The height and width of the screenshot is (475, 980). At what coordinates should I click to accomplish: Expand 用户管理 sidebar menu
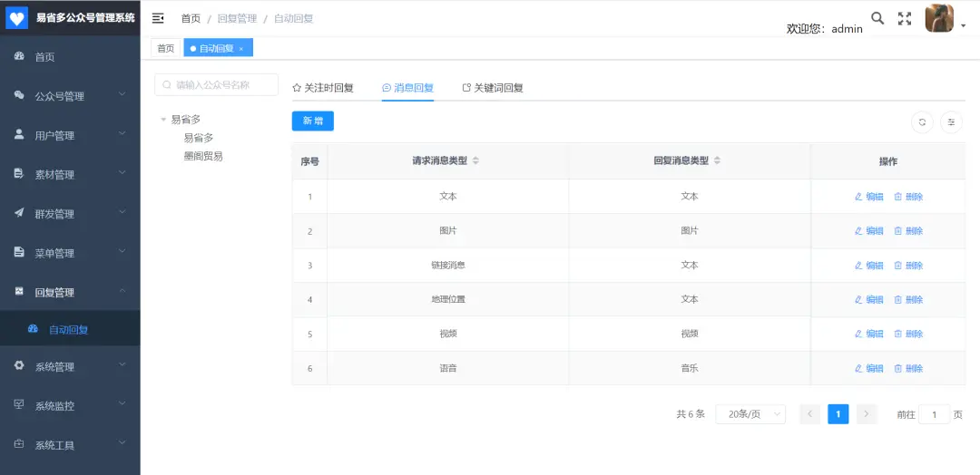point(122,133)
